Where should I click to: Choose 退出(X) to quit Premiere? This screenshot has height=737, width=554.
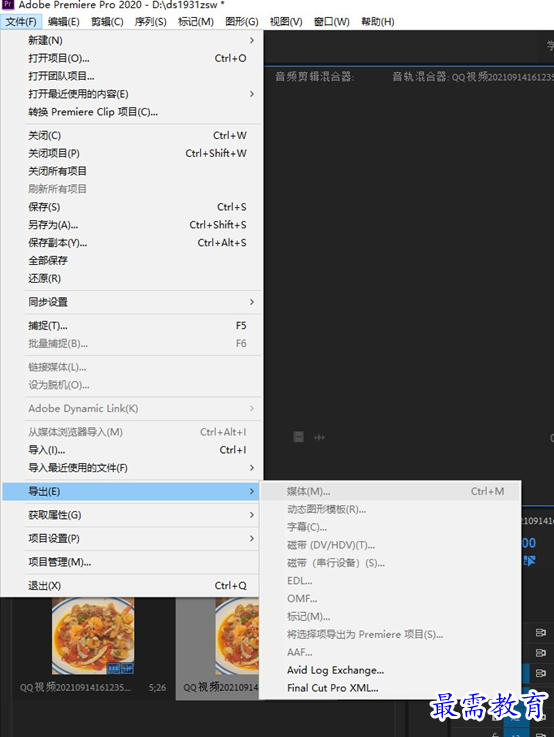[x=132, y=586]
